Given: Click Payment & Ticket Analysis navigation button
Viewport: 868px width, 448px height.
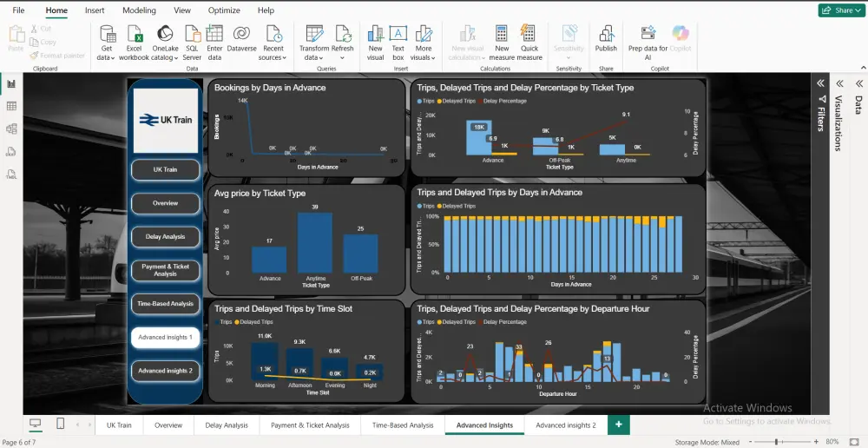Looking at the screenshot, I should (x=165, y=270).
